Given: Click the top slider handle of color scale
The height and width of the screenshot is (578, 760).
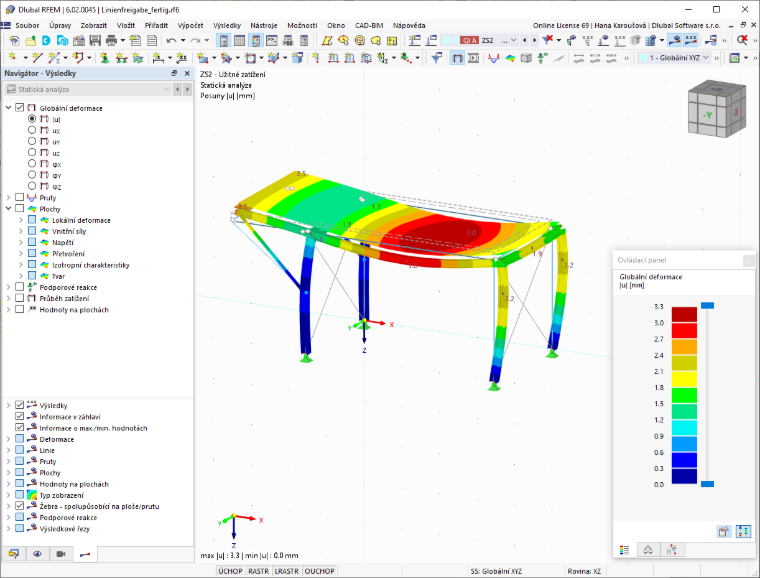Looking at the screenshot, I should 707,305.
